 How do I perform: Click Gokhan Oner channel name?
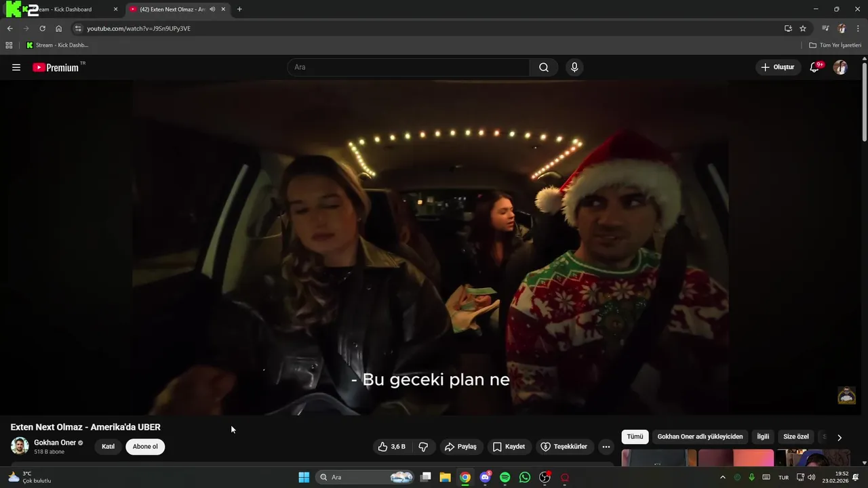point(55,443)
